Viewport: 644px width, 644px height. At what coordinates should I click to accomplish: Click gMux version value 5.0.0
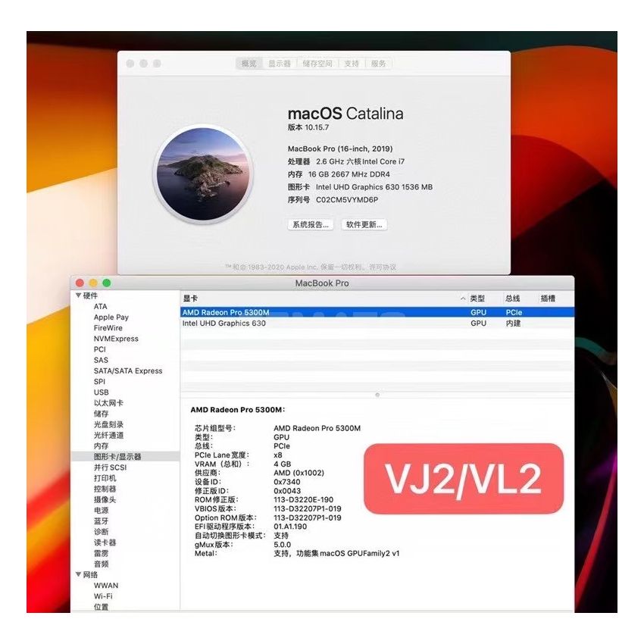(283, 545)
